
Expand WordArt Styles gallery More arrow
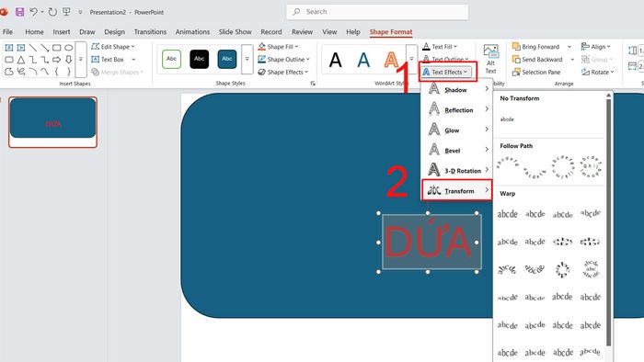point(411,59)
